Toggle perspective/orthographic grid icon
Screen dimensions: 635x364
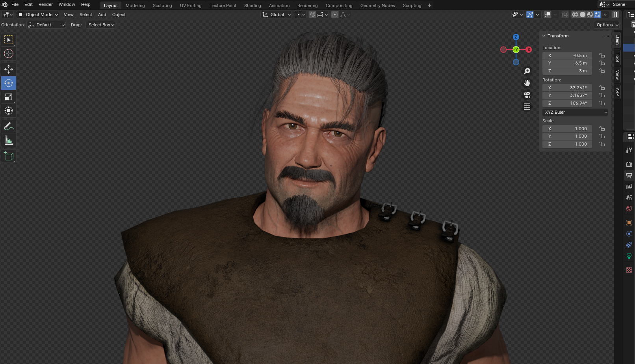[x=527, y=107]
